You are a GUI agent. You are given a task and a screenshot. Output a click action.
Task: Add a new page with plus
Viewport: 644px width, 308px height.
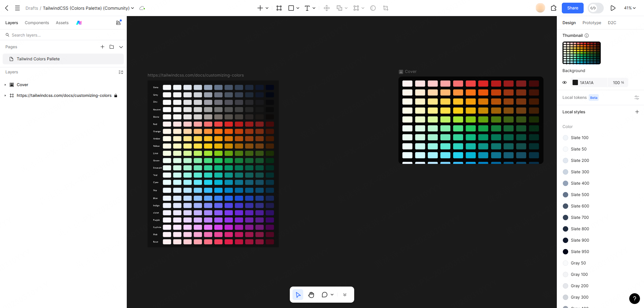point(102,47)
